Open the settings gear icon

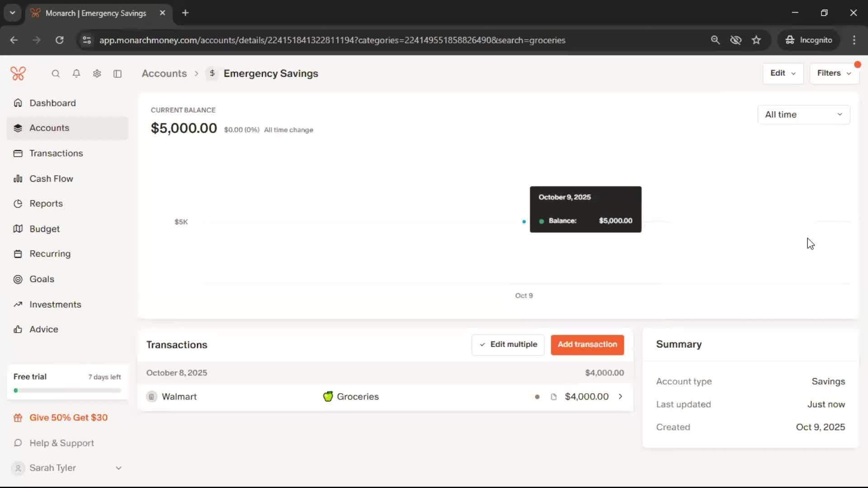point(97,74)
